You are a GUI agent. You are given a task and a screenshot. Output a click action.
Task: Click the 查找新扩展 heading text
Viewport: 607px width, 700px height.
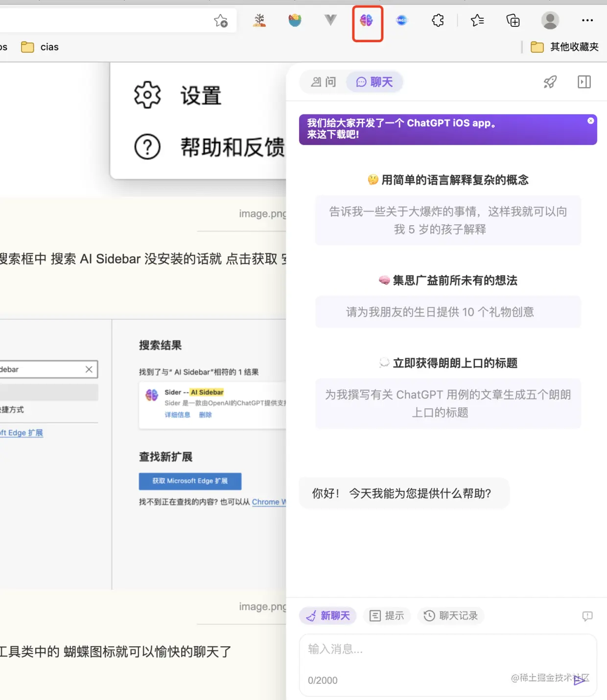(165, 457)
